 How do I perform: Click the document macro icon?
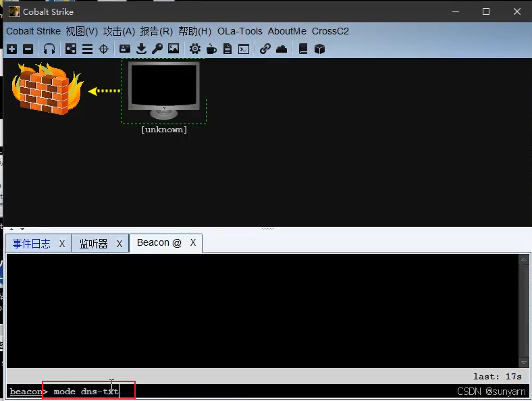point(228,49)
